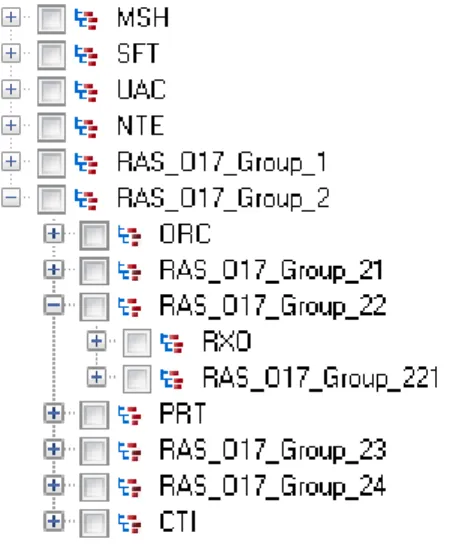This screenshot has height=551, width=450.
Task: Select the NTE label
Action: pos(141,125)
